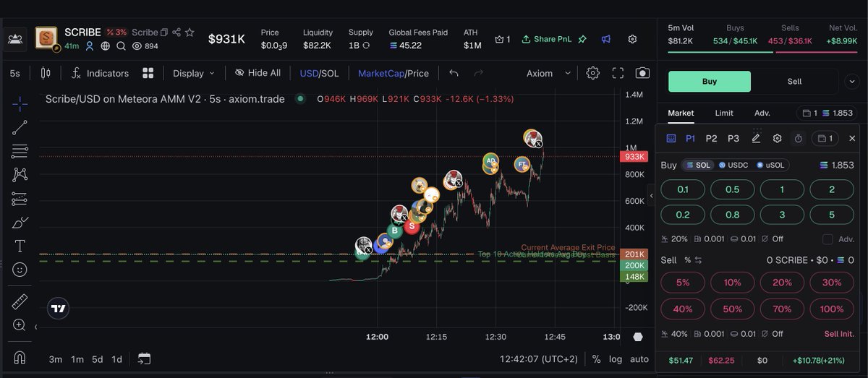Select the Text annotation tool
This screenshot has width=868, height=378.
tap(20, 246)
